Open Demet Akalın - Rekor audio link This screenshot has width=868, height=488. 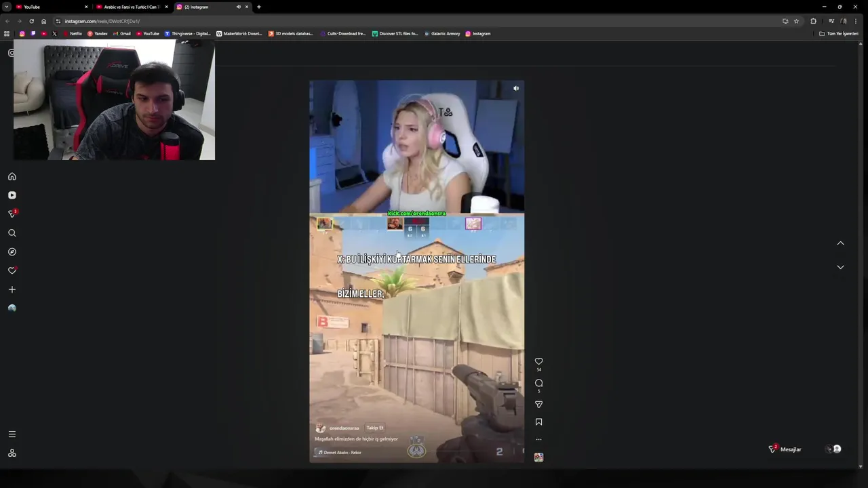[x=340, y=452]
